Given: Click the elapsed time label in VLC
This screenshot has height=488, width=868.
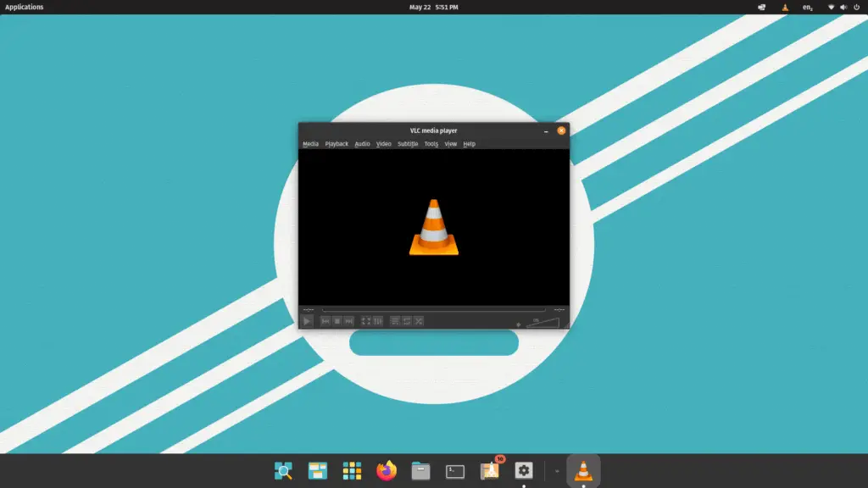Looking at the screenshot, I should (x=309, y=310).
